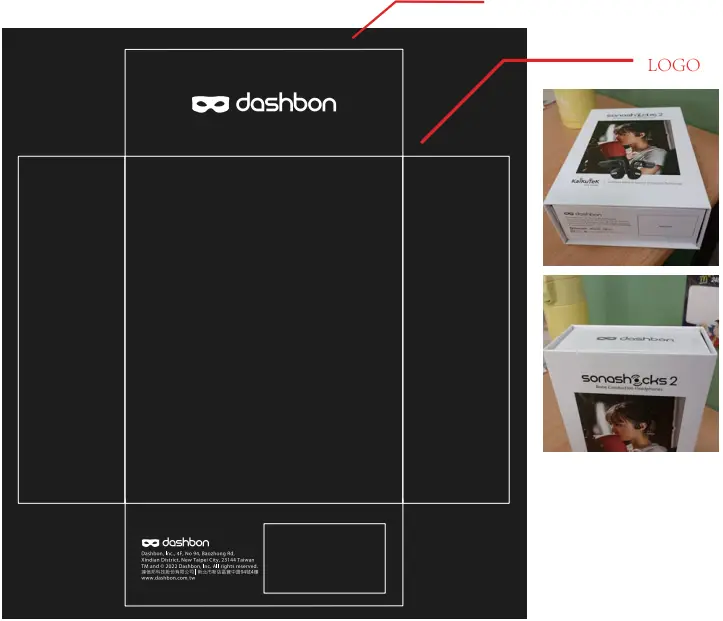Click the 'TM and © 2022 Dashbon, Inc.' copyright line
The width and height of the screenshot is (723, 621).
tap(200, 566)
